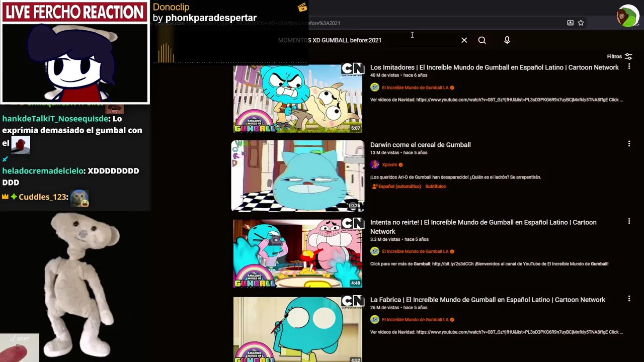Click channel avatar under La Fabrica title
Image resolution: width=644 pixels, height=362 pixels.
point(375,320)
